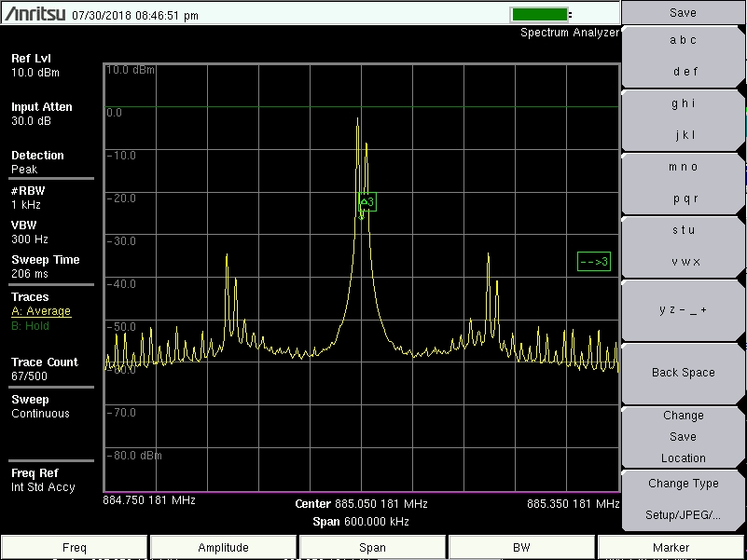Viewport: 747px width, 560px height.
Task: Open the Span menu
Action: tap(372, 547)
